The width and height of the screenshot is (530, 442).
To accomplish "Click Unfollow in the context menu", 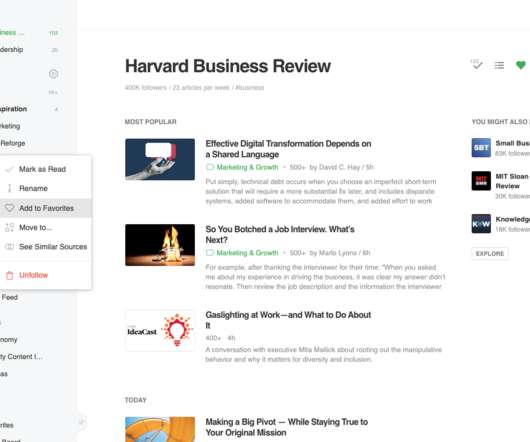I will tap(45, 275).
